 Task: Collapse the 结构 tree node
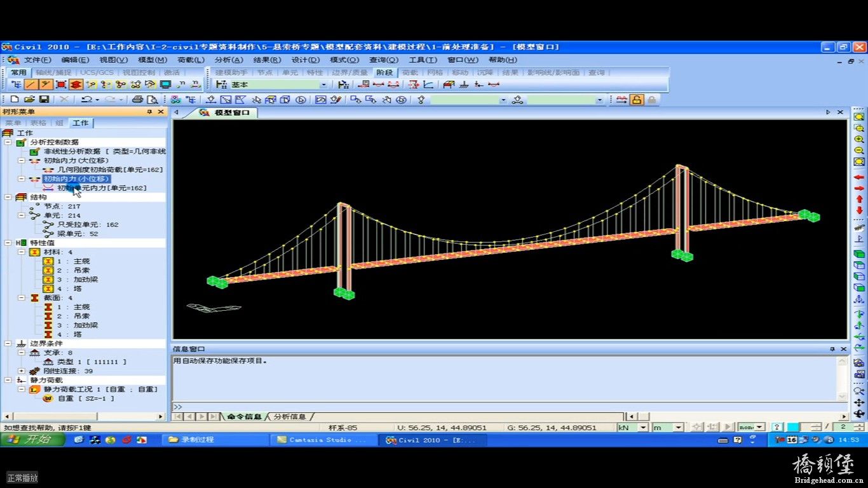pos(8,197)
